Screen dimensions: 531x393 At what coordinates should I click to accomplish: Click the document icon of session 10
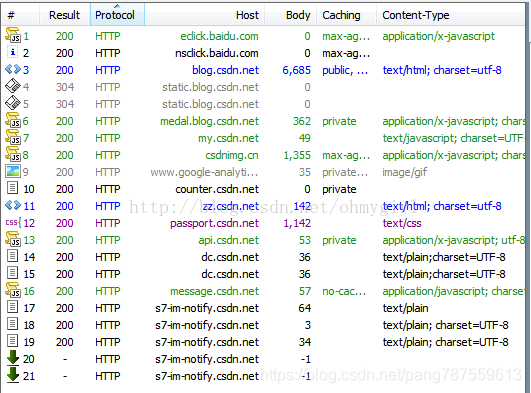pos(13,188)
